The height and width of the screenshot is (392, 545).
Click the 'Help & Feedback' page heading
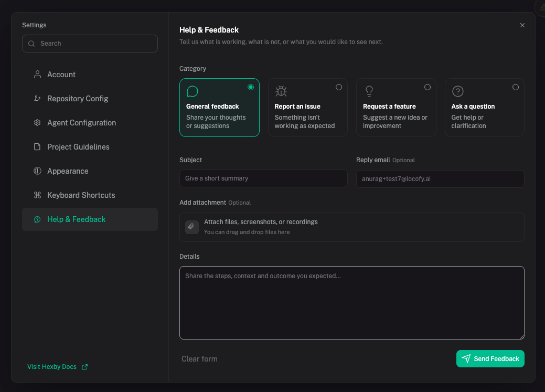point(209,30)
